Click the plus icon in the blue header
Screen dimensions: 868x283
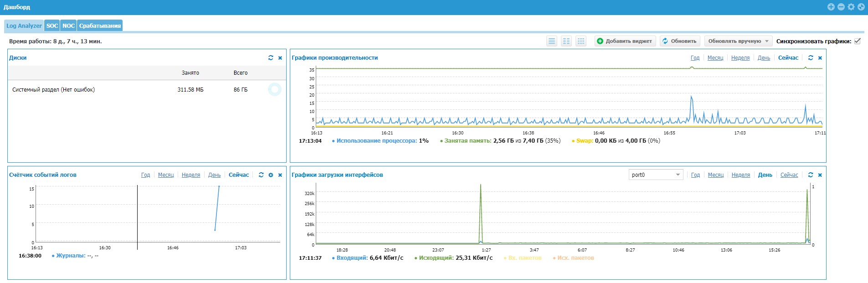click(x=831, y=7)
